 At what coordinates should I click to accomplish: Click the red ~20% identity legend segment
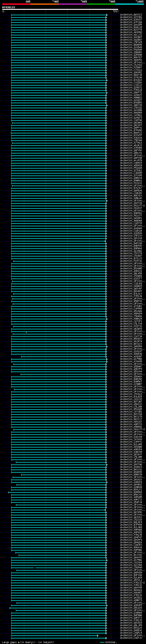tap(16, 4)
